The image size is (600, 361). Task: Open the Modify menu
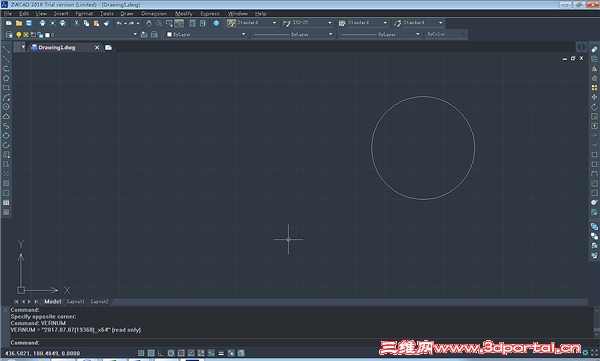pyautogui.click(x=184, y=13)
